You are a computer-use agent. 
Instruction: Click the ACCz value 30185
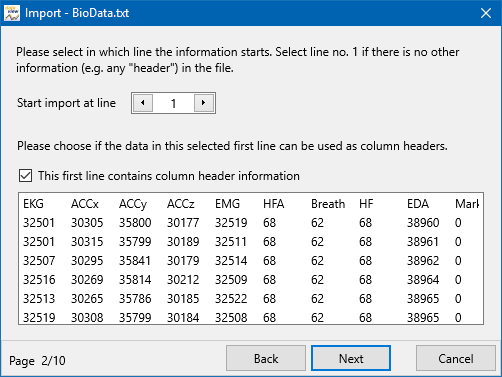coord(183,298)
